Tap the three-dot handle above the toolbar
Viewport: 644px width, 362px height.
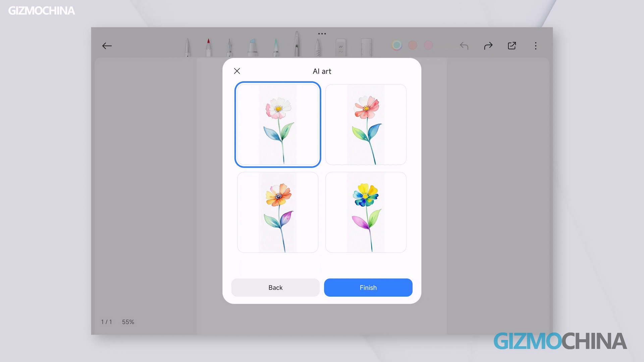(322, 34)
